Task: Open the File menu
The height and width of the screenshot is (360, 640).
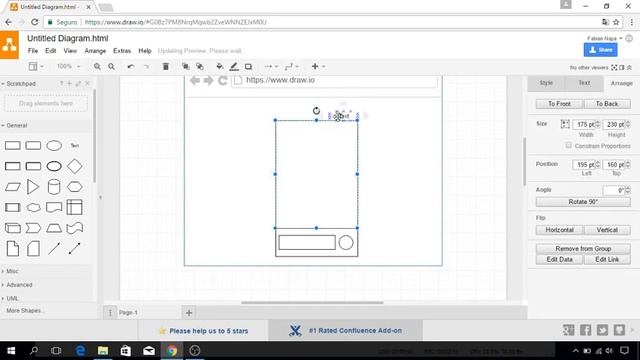Action: pos(33,51)
